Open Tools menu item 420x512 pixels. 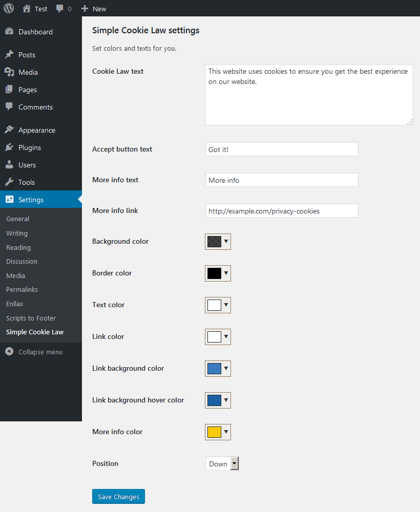(x=41, y=182)
